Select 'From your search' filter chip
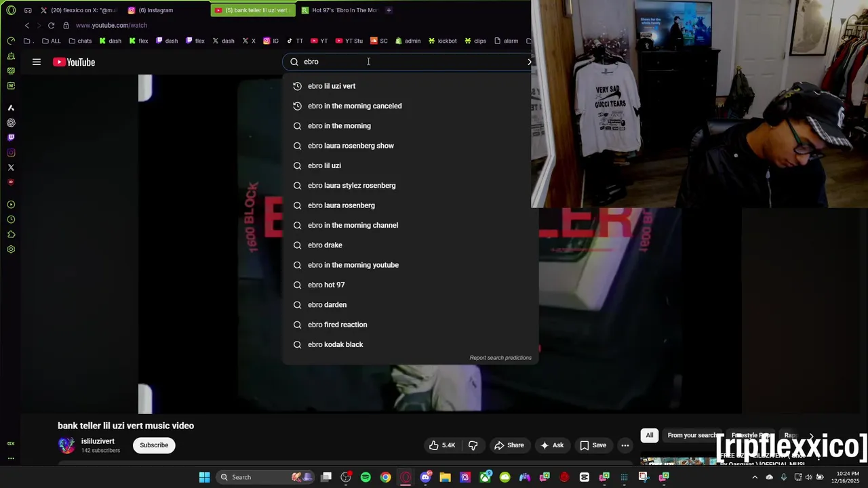Image resolution: width=868 pixels, height=488 pixels. coord(691,435)
